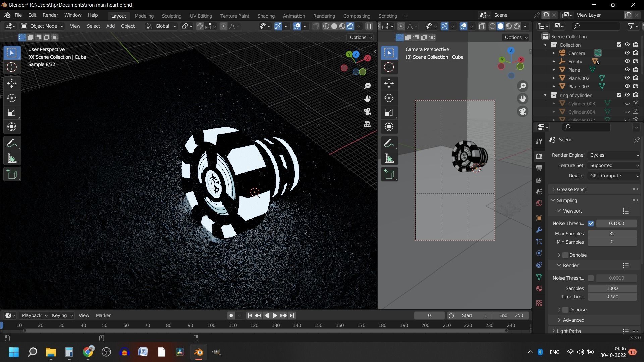The height and width of the screenshot is (362, 644).
Task: Open Google Chrome from taskbar
Action: 88,352
